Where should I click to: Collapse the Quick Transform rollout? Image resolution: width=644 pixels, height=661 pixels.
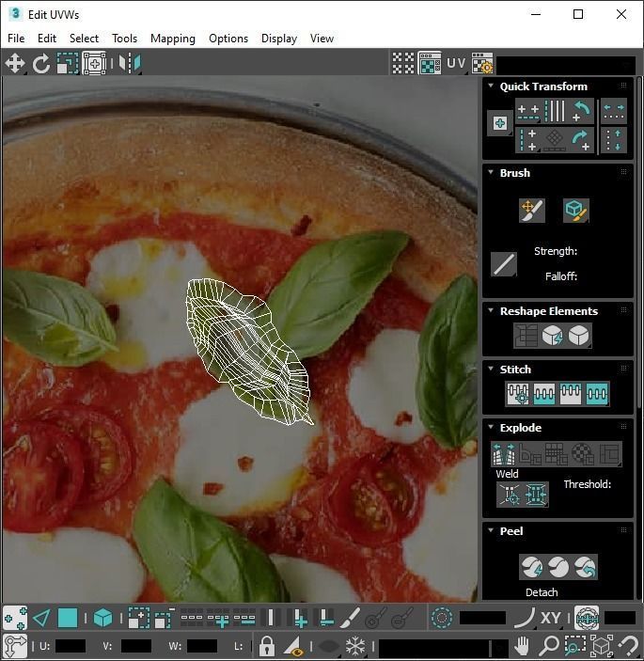pos(491,86)
